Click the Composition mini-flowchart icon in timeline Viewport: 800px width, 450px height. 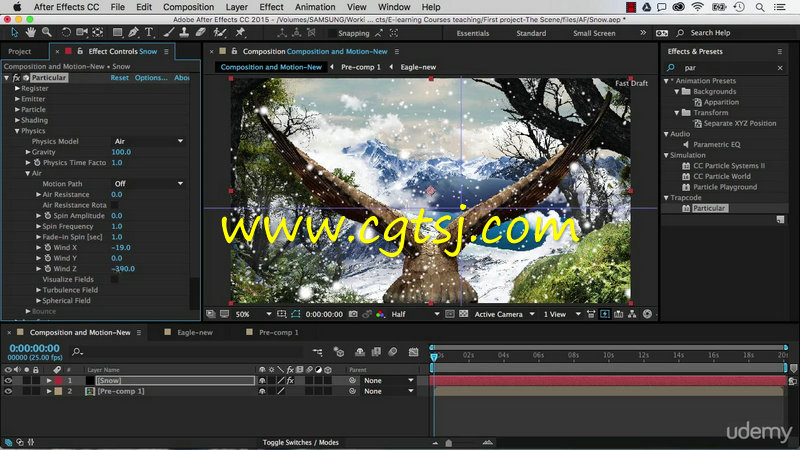(317, 352)
